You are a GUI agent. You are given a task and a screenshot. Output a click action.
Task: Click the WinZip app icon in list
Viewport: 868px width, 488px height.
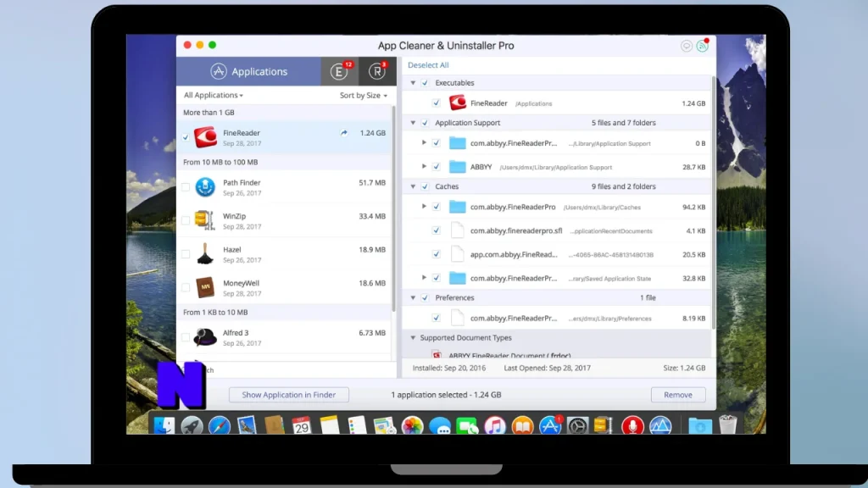point(205,220)
